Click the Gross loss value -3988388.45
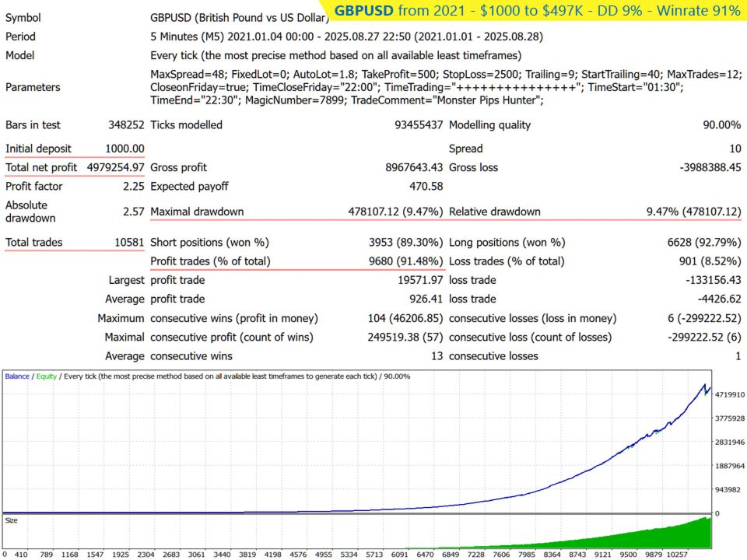This screenshot has width=747, height=560. pyautogui.click(x=710, y=168)
